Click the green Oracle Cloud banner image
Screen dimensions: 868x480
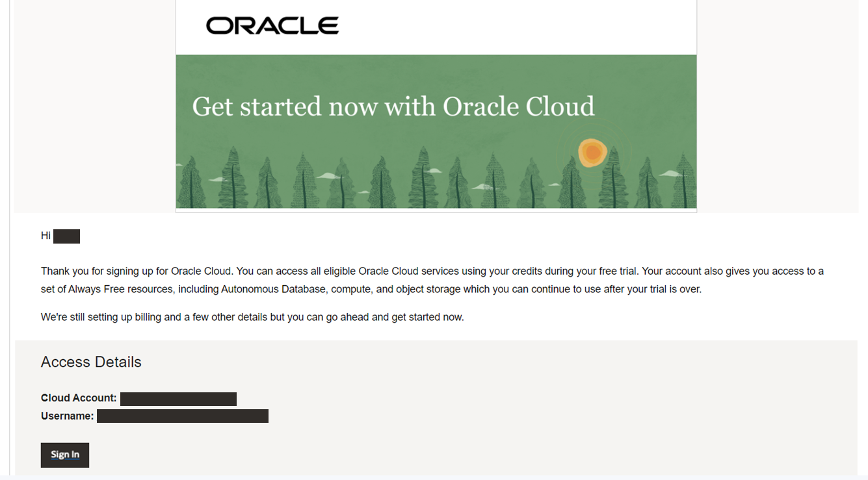(436, 132)
